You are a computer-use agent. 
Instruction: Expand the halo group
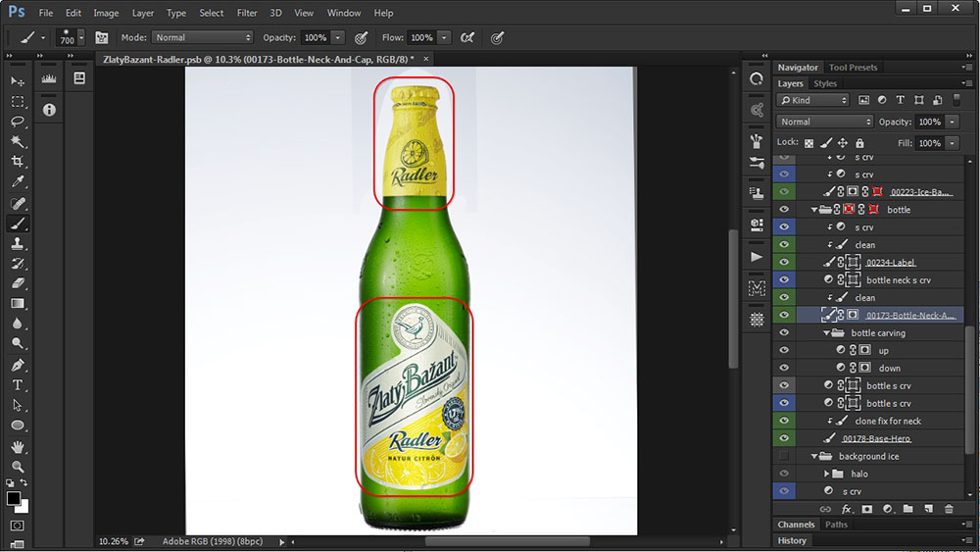(826, 474)
